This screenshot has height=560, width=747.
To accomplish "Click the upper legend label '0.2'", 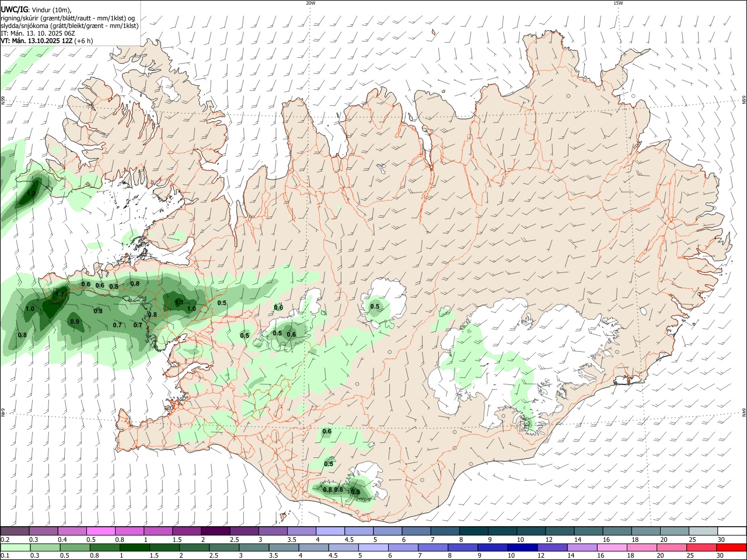I will (5, 540).
